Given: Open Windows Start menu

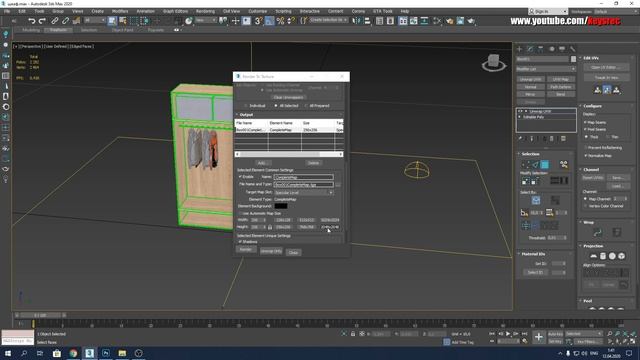Looking at the screenshot, I should pyautogui.click(x=8, y=353).
